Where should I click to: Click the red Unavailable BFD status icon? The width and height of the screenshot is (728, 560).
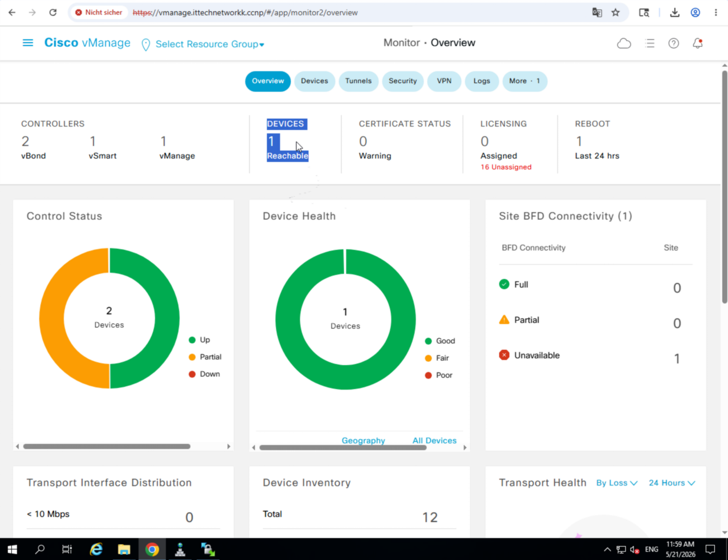tap(504, 355)
